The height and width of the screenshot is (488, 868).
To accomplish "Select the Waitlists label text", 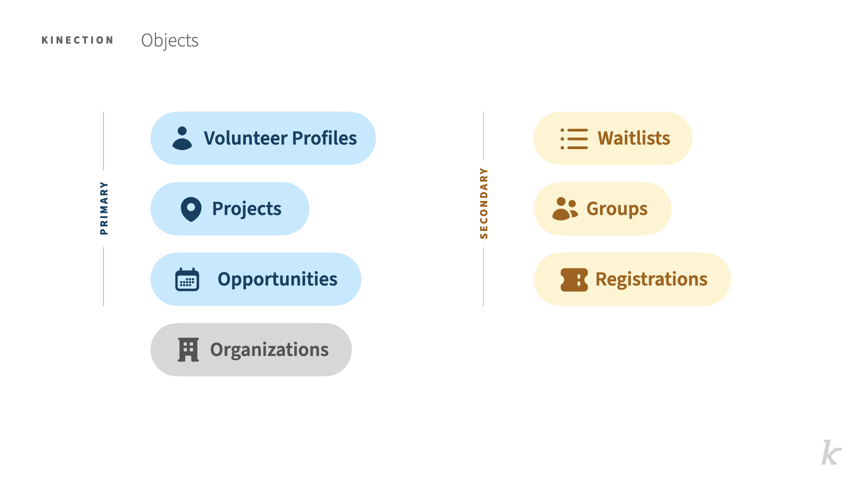I will pyautogui.click(x=634, y=138).
